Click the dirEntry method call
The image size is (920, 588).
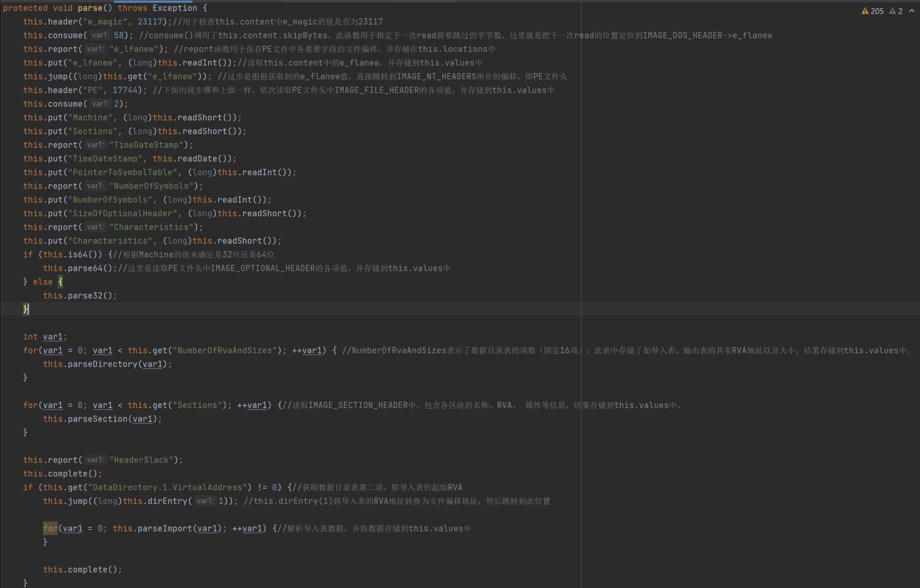(167, 501)
